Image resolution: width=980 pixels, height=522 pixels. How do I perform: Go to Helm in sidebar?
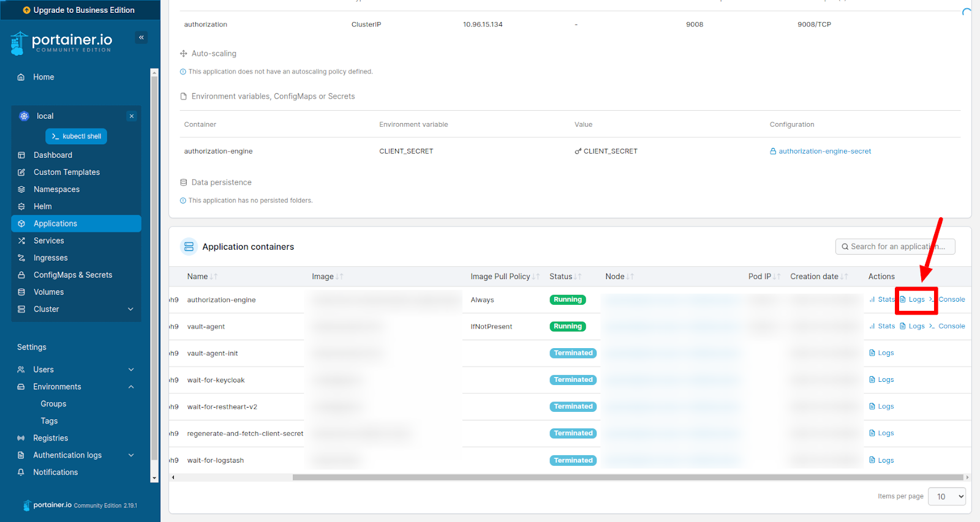[x=42, y=207]
